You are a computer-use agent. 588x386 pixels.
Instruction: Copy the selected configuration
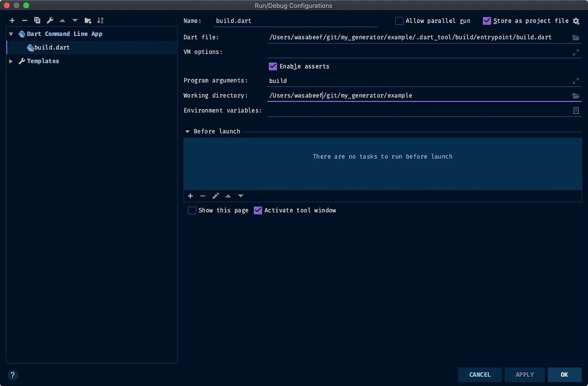click(x=37, y=21)
